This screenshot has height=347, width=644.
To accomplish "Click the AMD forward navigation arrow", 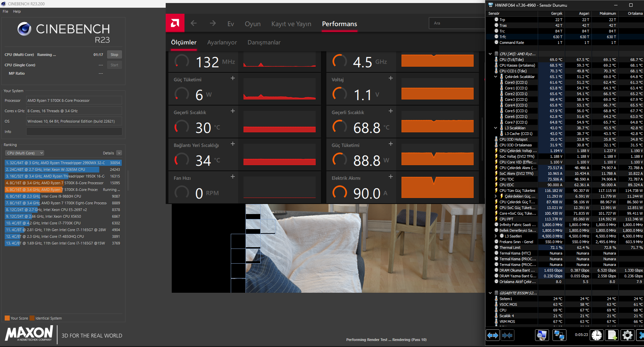I will point(213,23).
